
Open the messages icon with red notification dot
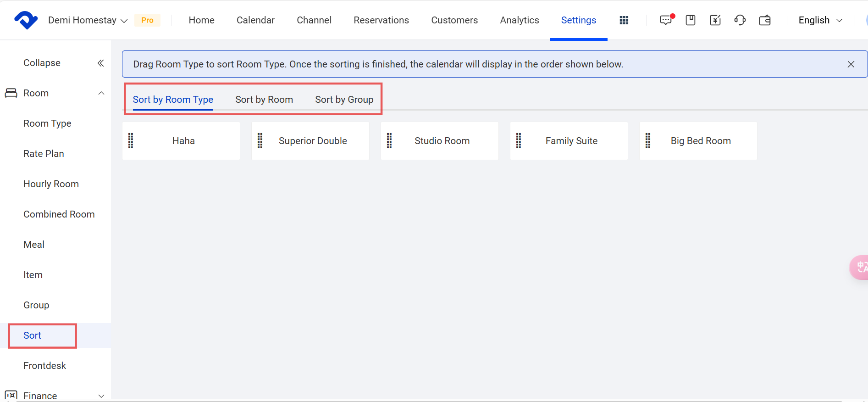(666, 20)
